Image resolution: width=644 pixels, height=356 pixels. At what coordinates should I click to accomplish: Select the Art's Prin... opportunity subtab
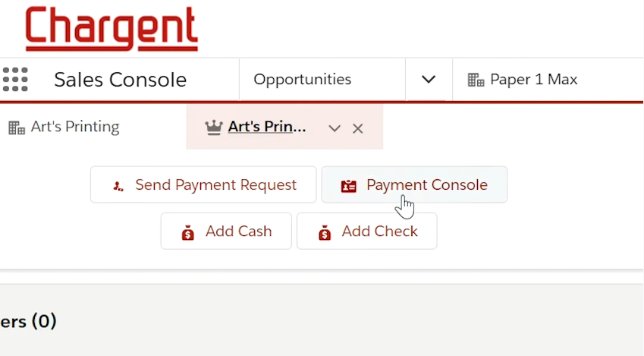(x=267, y=127)
